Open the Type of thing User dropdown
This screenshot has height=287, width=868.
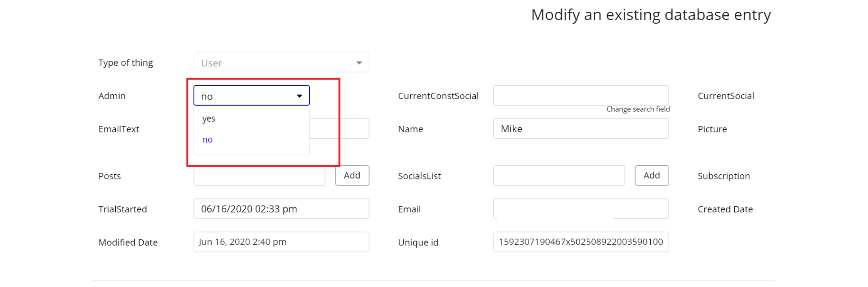(281, 63)
